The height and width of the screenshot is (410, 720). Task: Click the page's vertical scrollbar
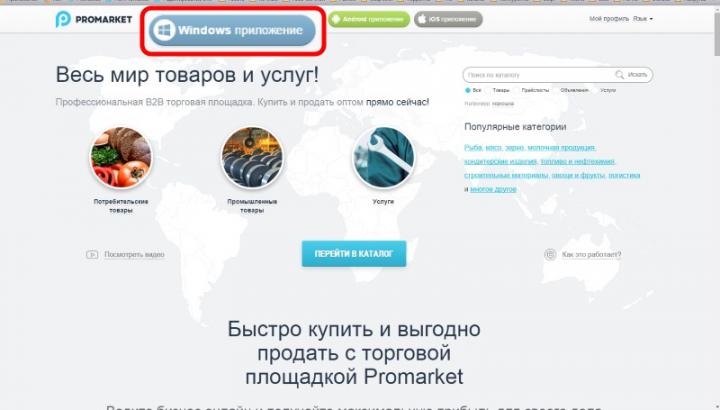[715, 200]
